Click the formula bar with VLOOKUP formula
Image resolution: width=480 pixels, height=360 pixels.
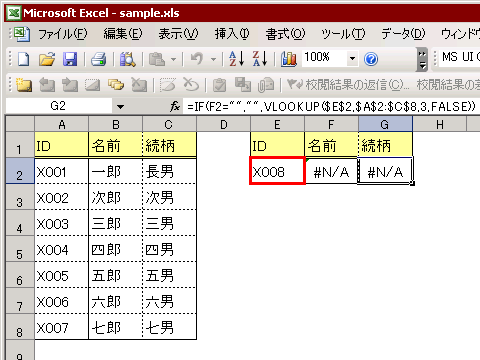(332, 107)
